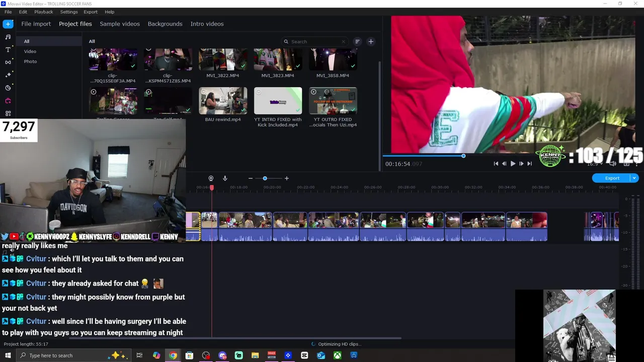Screen dimensions: 644x362
Task: Select the MVI_3823.MP4 thumbnail
Action: pyautogui.click(x=278, y=60)
